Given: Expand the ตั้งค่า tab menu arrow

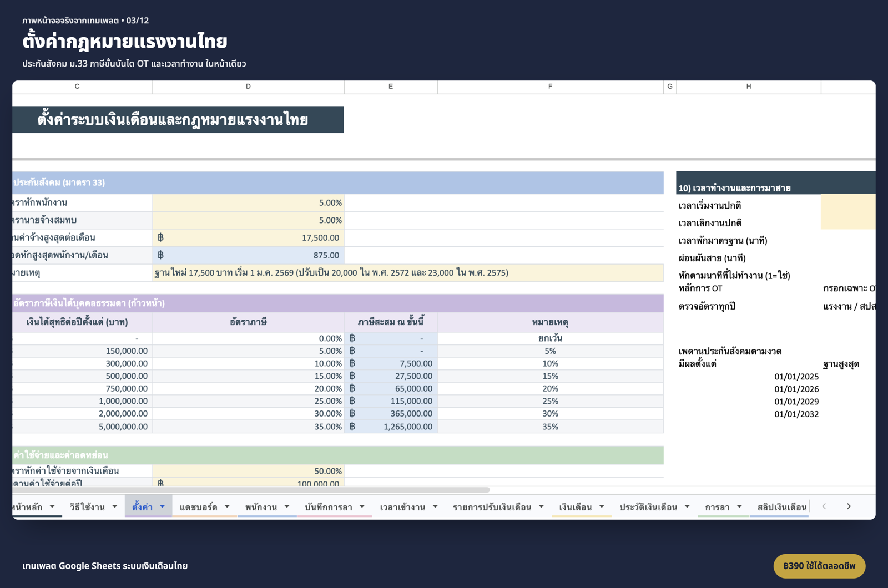Looking at the screenshot, I should (163, 506).
